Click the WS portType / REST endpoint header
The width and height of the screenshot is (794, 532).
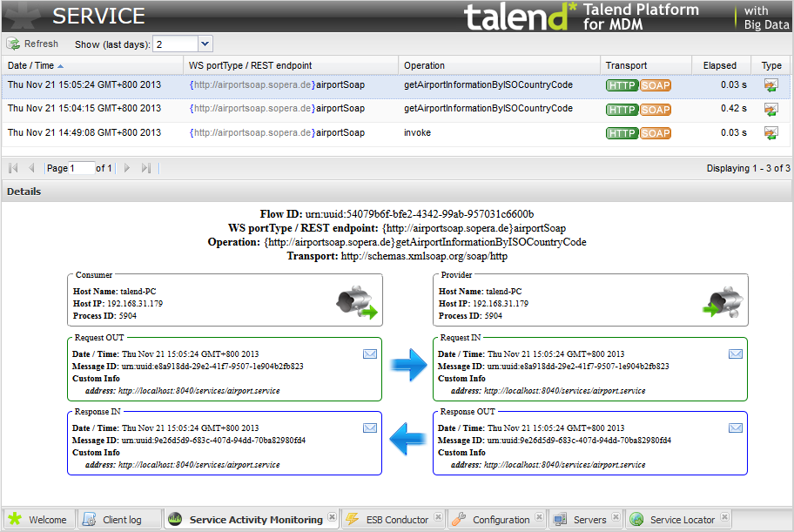click(291, 65)
